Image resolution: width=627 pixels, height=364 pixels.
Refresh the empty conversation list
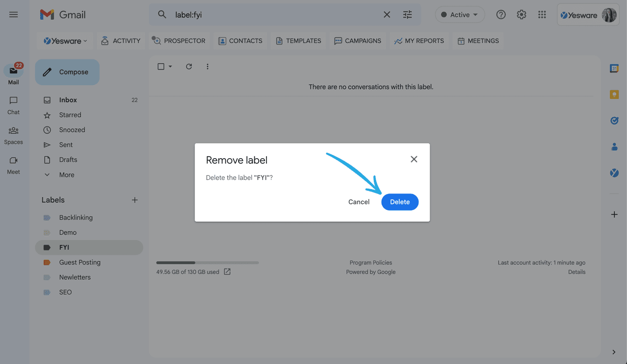189,66
